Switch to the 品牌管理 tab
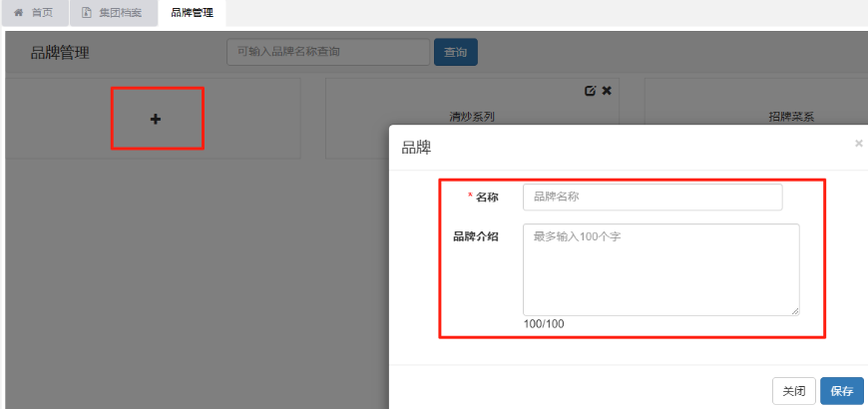868x409 pixels. pos(192,13)
